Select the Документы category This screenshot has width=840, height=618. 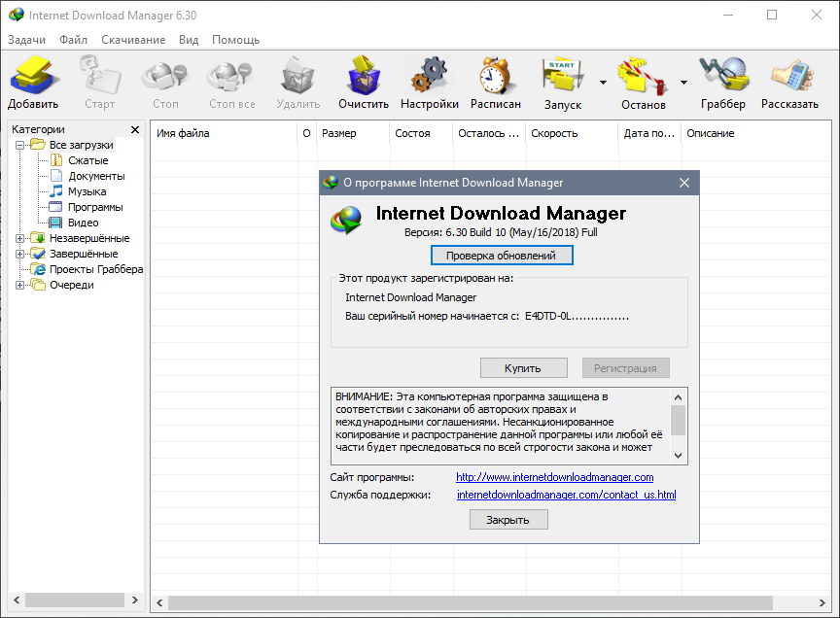pos(96,176)
